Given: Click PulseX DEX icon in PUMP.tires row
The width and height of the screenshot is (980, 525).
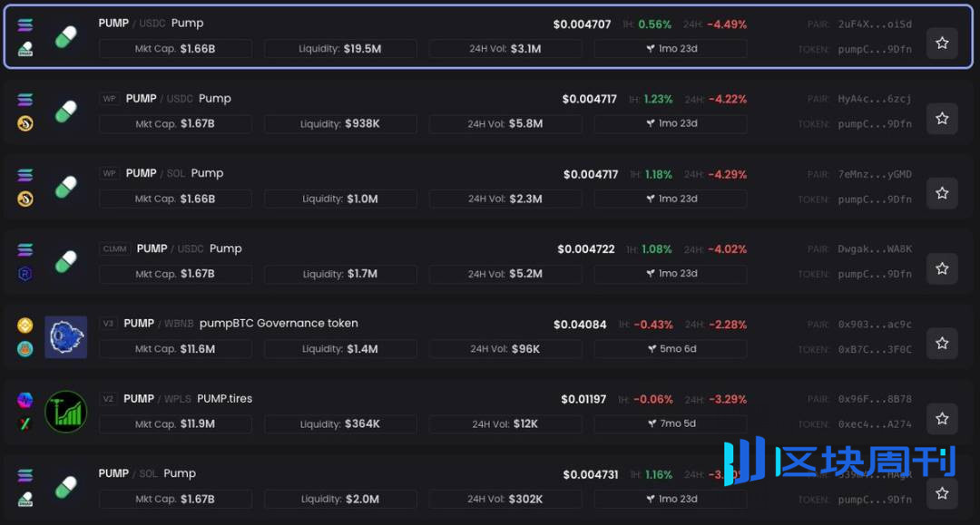Looking at the screenshot, I should coord(25,423).
